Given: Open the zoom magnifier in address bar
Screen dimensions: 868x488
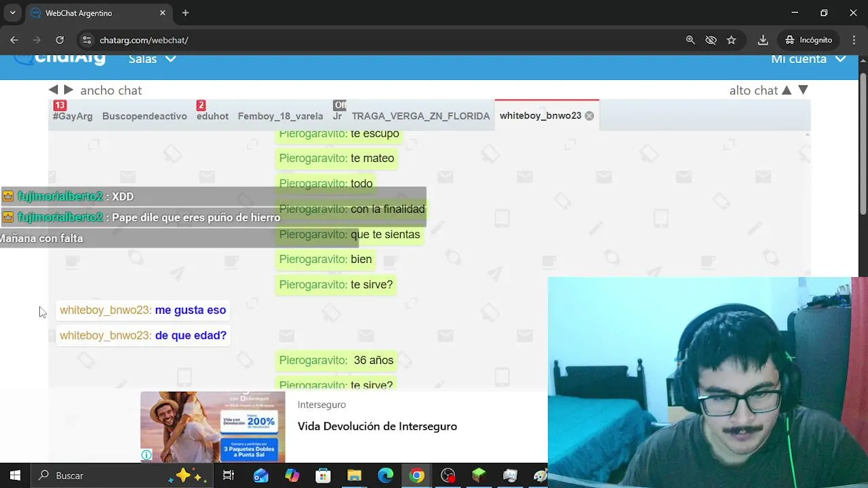Looking at the screenshot, I should click(x=690, y=40).
